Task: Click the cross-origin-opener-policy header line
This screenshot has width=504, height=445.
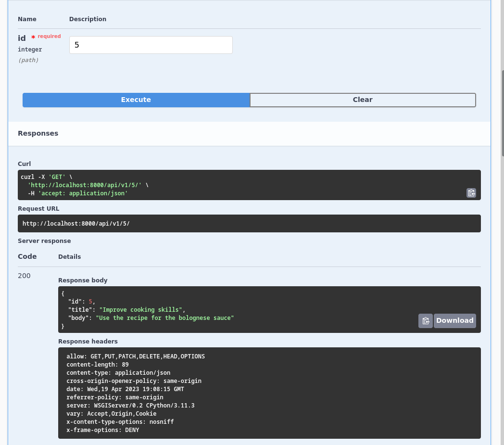Action: point(134,381)
